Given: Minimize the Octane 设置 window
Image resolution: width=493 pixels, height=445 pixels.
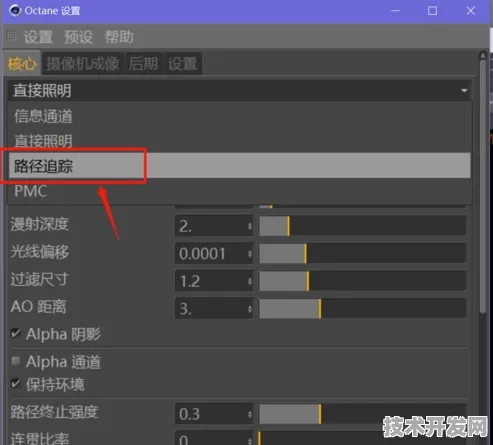Looking at the screenshot, I should (395, 11).
